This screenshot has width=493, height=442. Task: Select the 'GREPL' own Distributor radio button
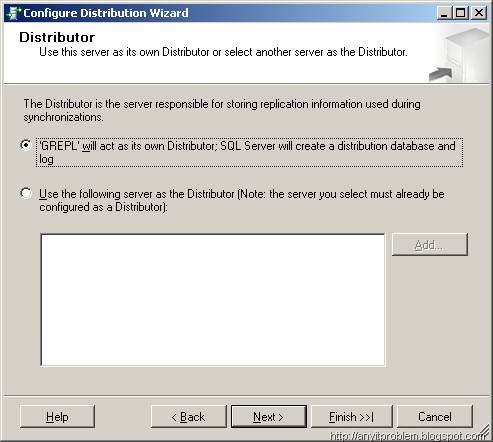(26, 145)
